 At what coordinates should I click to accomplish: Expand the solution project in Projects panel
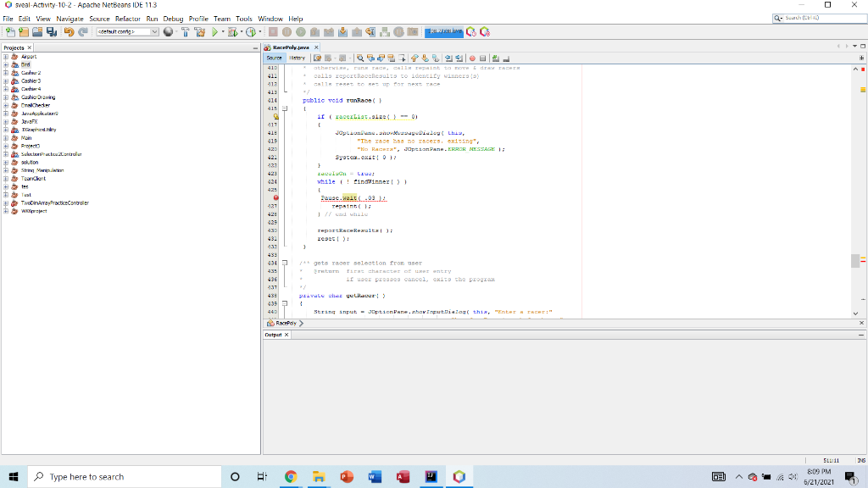(6, 162)
